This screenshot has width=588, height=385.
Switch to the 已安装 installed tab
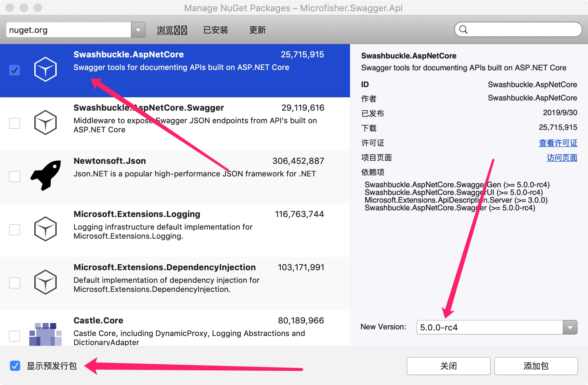tap(216, 30)
